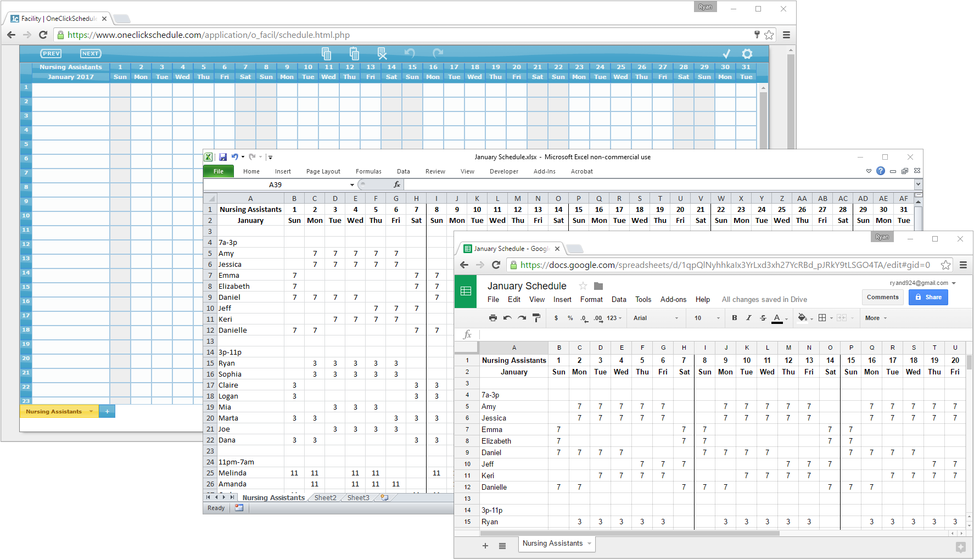Image resolution: width=974 pixels, height=560 pixels.
Task: Toggle bold in Google Sheets toolbar
Action: 734,318
